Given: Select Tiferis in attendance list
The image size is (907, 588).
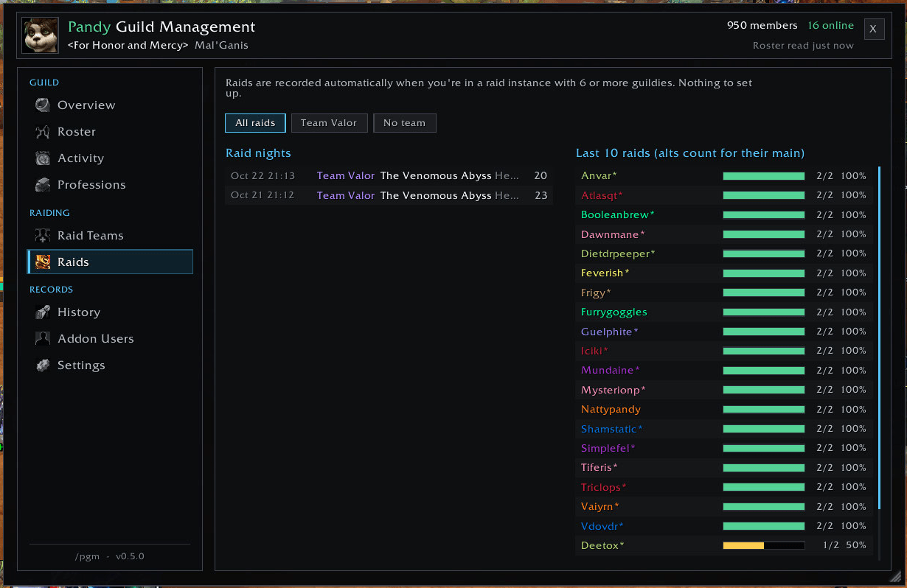Looking at the screenshot, I should point(724,468).
